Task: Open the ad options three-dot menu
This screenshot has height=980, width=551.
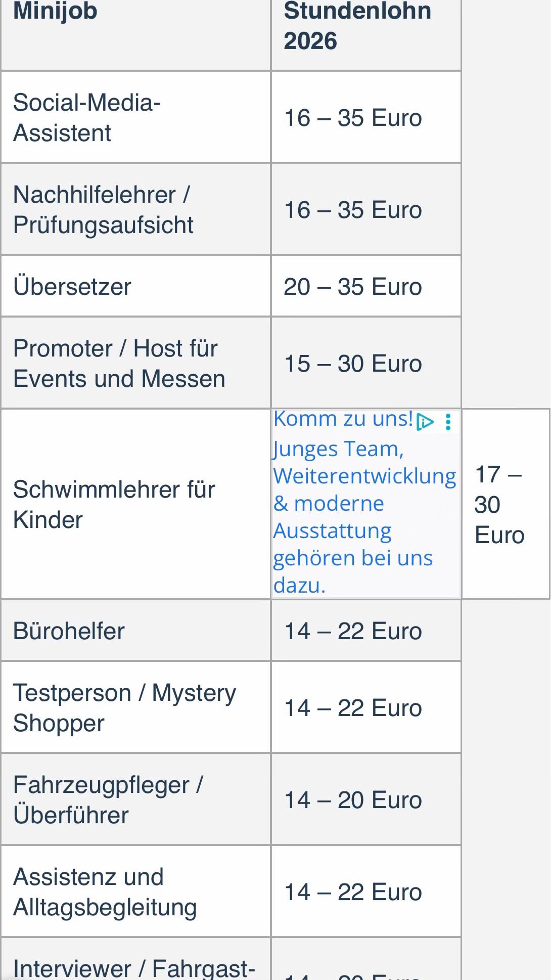Action: 448,422
